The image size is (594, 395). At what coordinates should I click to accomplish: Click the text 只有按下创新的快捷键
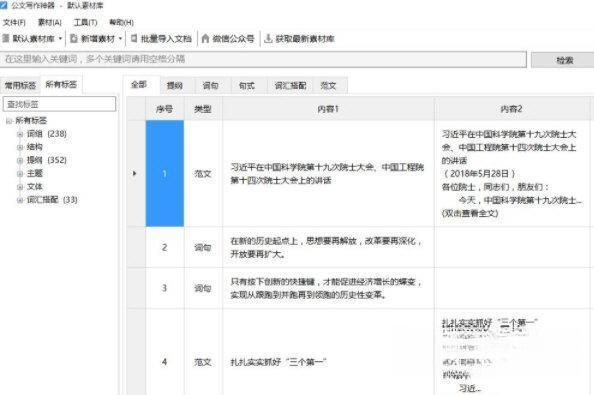[x=273, y=282]
